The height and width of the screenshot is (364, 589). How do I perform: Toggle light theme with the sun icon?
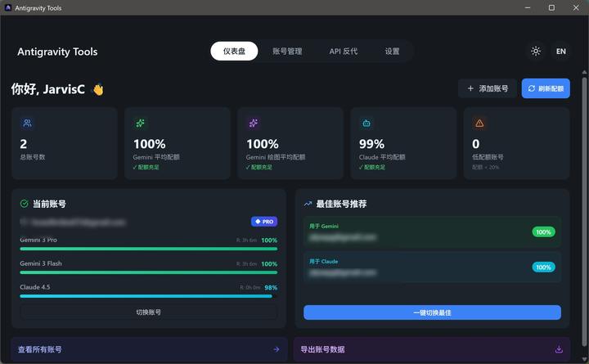(x=536, y=51)
